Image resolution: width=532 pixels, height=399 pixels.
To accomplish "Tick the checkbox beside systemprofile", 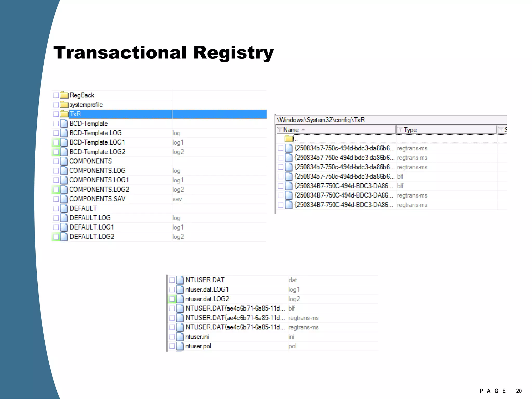I will [x=56, y=105].
